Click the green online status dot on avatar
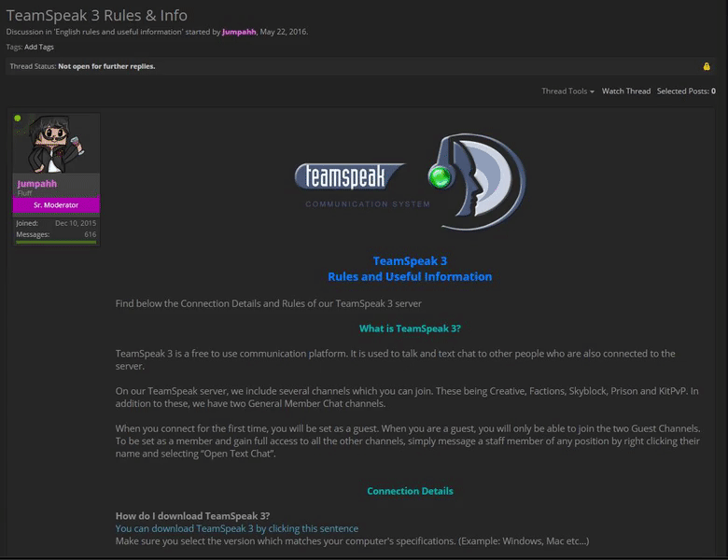The height and width of the screenshot is (560, 728). [x=18, y=119]
